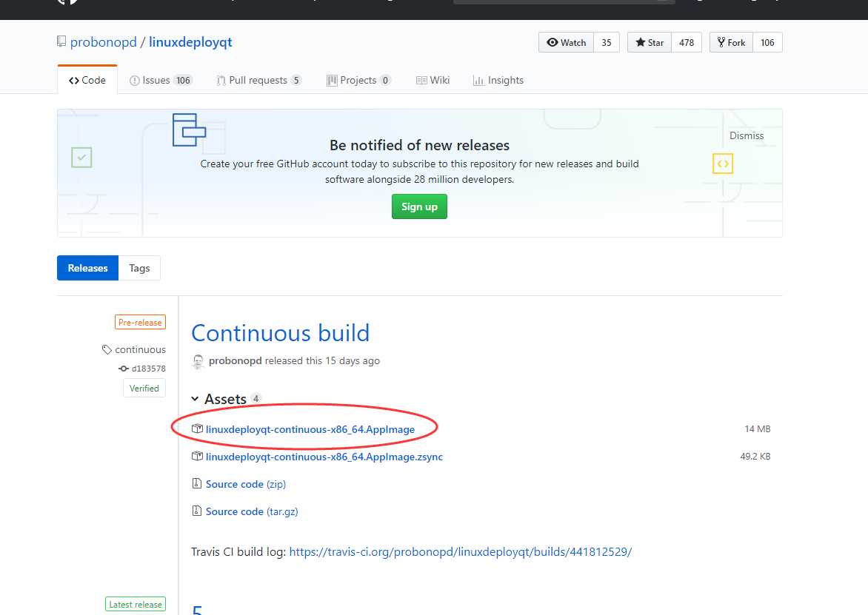
Task: Open the Insights tab
Action: tap(498, 80)
